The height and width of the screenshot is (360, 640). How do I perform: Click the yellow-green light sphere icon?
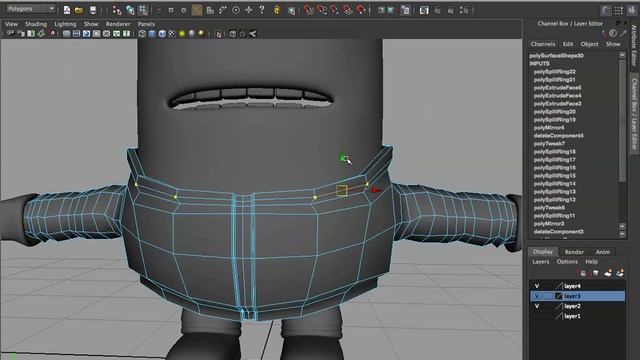[x=182, y=34]
